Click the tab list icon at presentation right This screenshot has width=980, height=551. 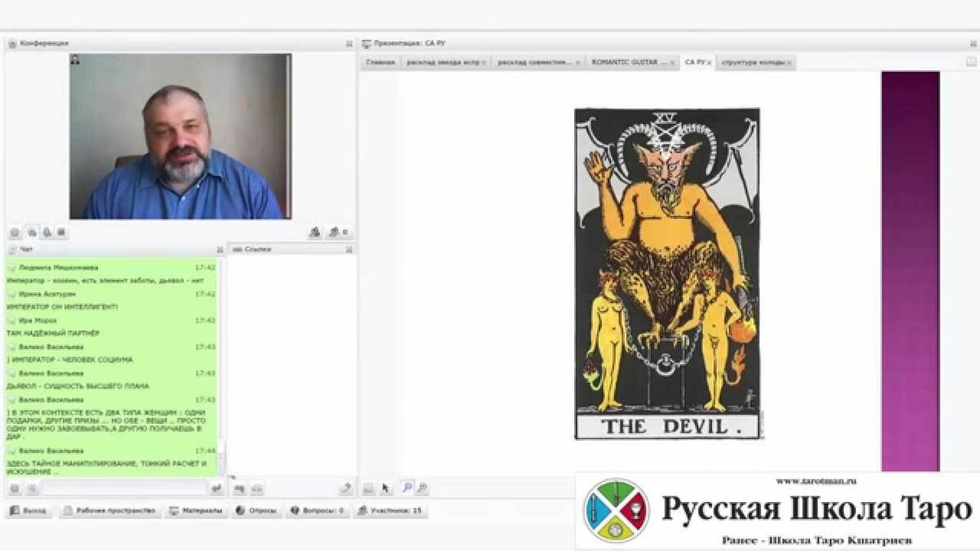[971, 62]
